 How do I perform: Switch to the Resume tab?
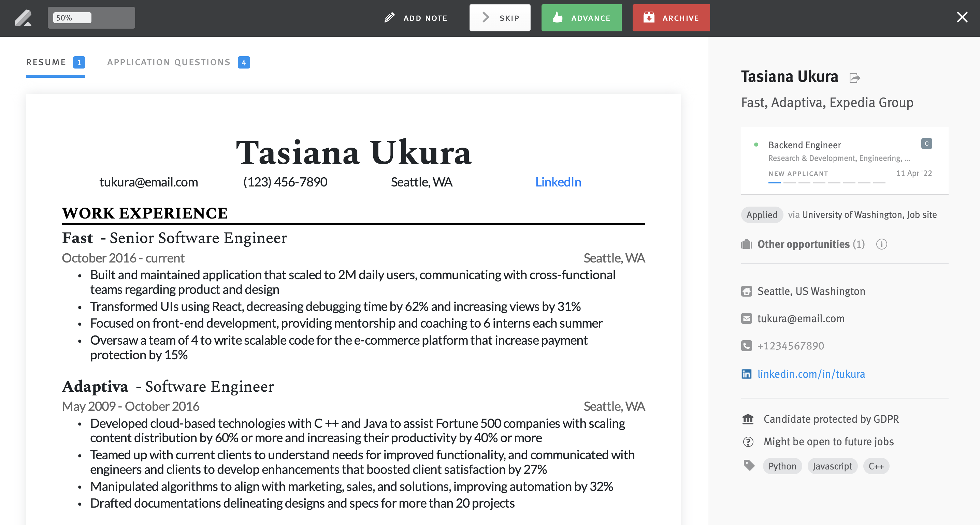46,62
